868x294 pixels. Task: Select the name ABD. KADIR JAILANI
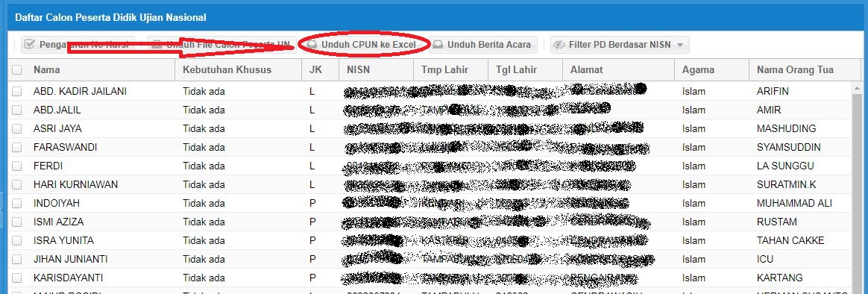80,91
